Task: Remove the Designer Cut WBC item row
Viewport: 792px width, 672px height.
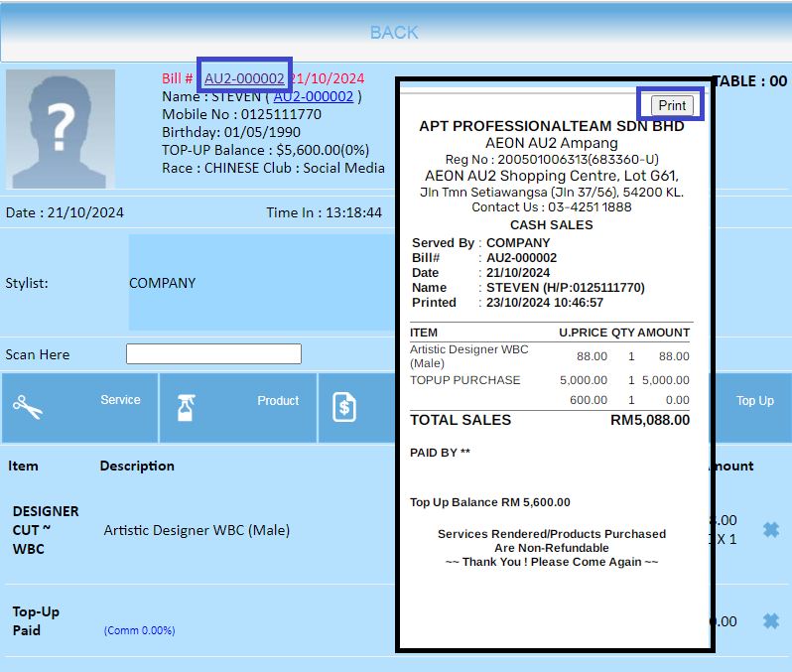Action: pos(770,530)
